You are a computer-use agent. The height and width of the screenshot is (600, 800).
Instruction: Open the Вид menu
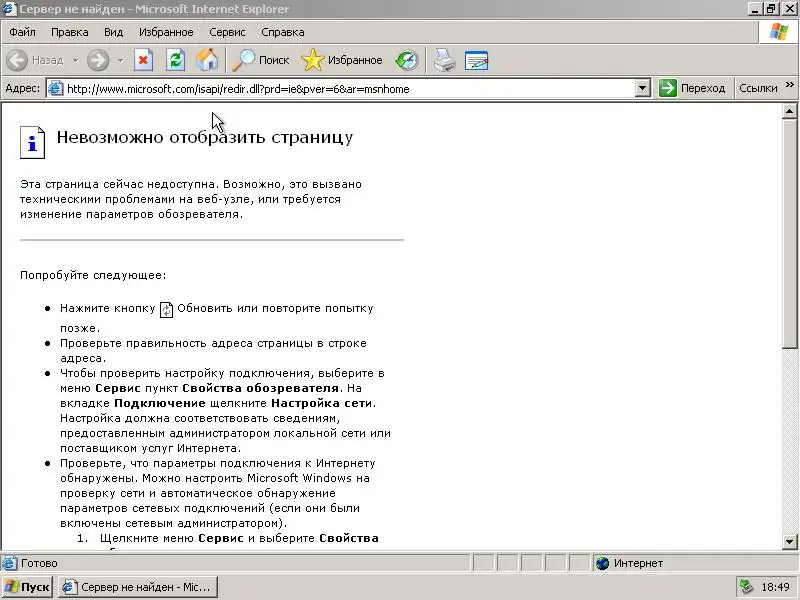pyautogui.click(x=113, y=32)
